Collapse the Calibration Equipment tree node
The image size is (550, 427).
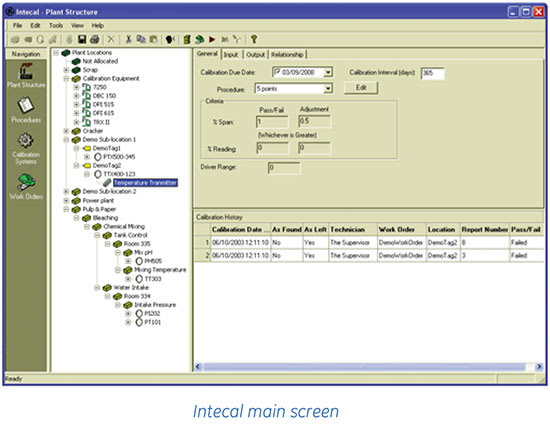tap(66, 79)
